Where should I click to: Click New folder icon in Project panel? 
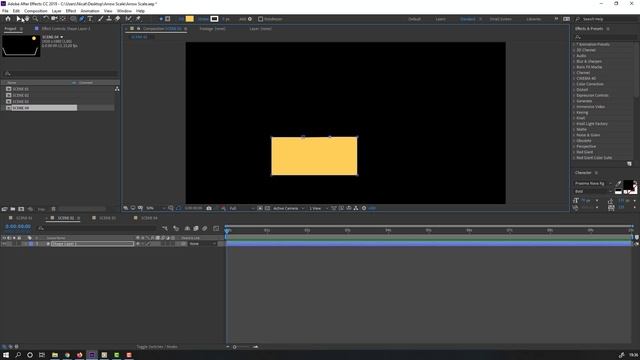(x=13, y=209)
